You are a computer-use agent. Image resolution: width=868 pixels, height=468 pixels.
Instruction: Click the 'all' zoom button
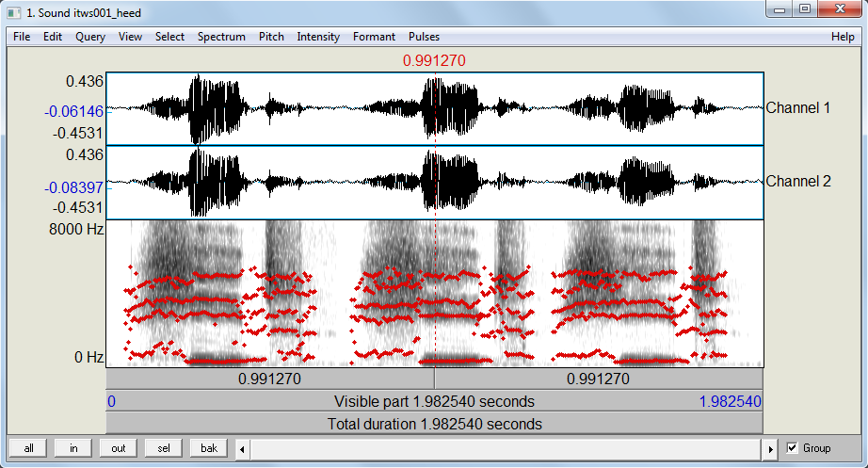28,448
